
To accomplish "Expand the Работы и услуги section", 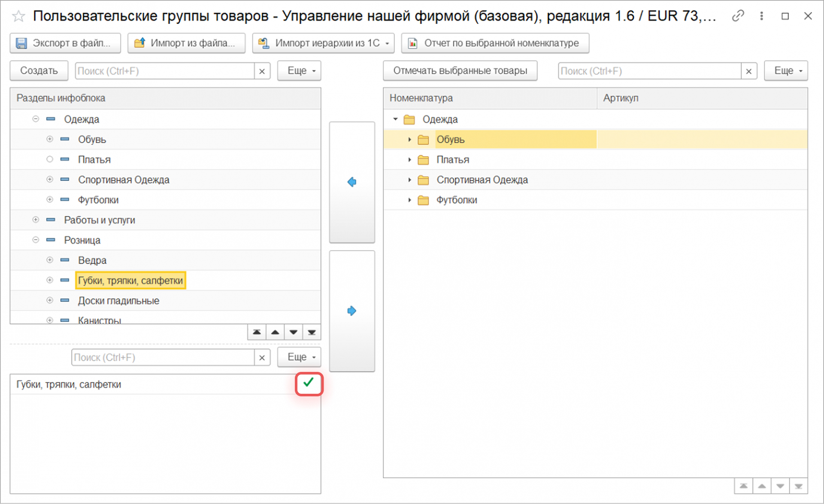I will click(x=36, y=220).
